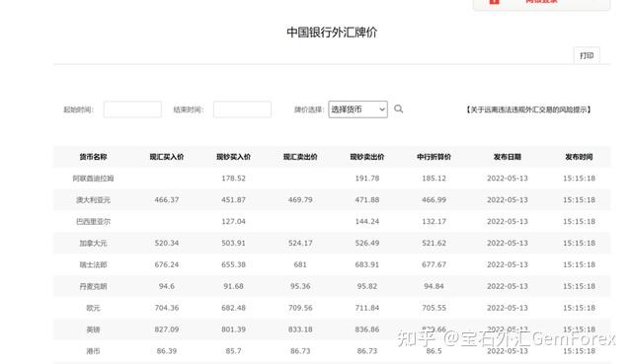Click the value 677.67

(434, 264)
